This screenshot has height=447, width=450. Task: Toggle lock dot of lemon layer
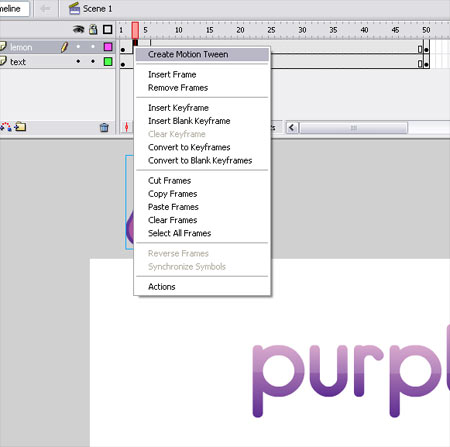[93, 47]
